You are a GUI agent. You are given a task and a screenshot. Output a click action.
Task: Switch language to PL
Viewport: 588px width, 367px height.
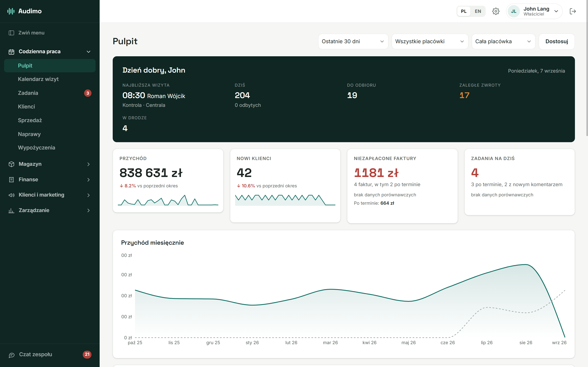[x=464, y=11]
